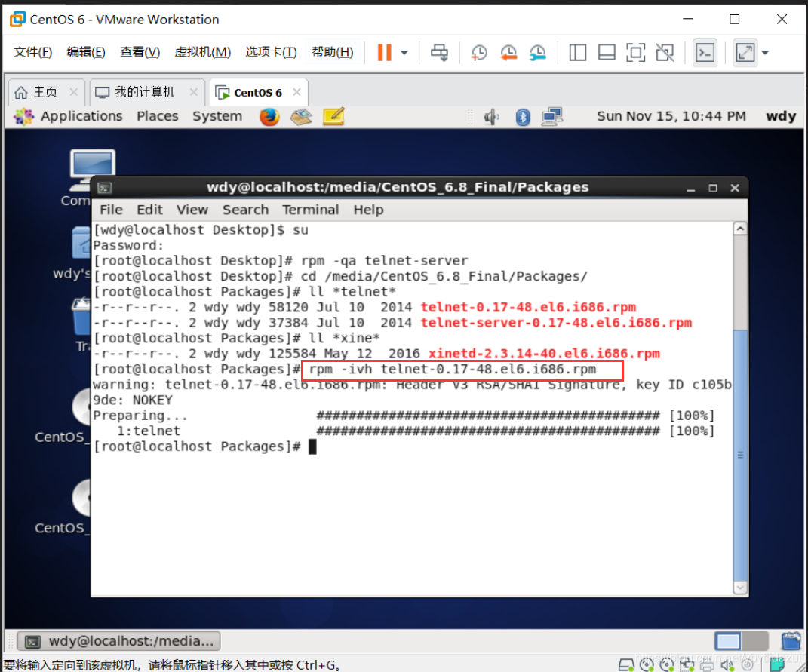Open the 虚拟机(M) menu
This screenshot has width=808, height=672.
click(202, 52)
